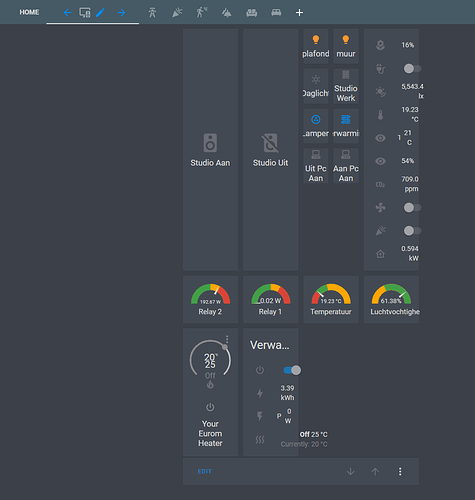Viewport: 475px width, 500px height.
Task: Move card down with down arrow
Action: click(x=350, y=471)
